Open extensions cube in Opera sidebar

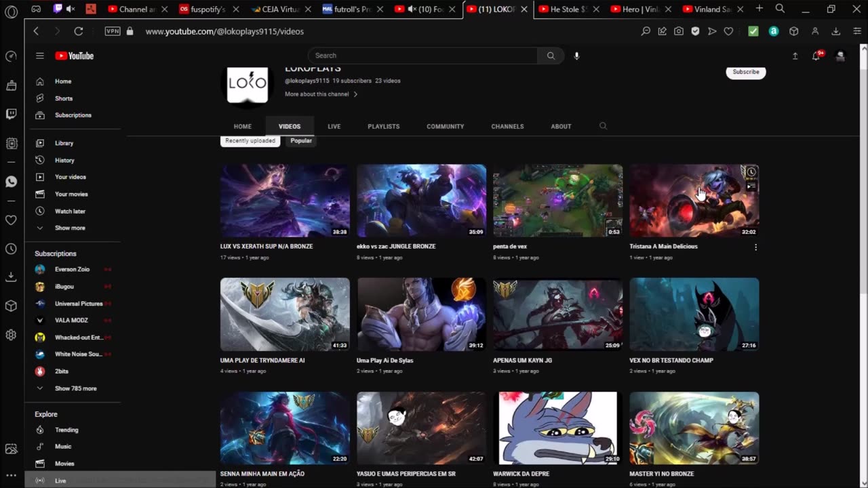tap(11, 306)
